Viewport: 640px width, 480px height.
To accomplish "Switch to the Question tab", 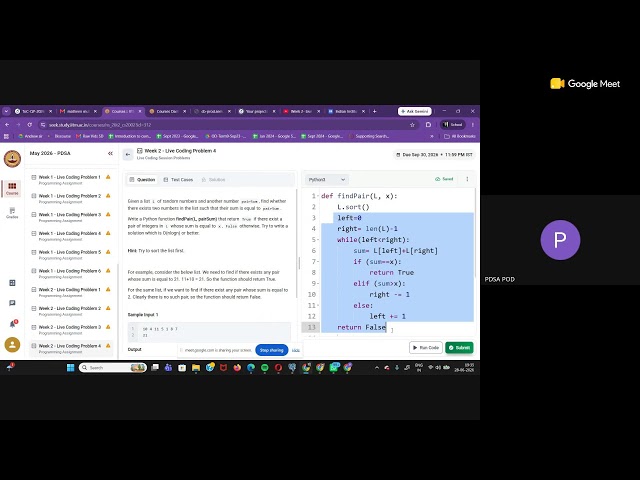I will [142, 180].
